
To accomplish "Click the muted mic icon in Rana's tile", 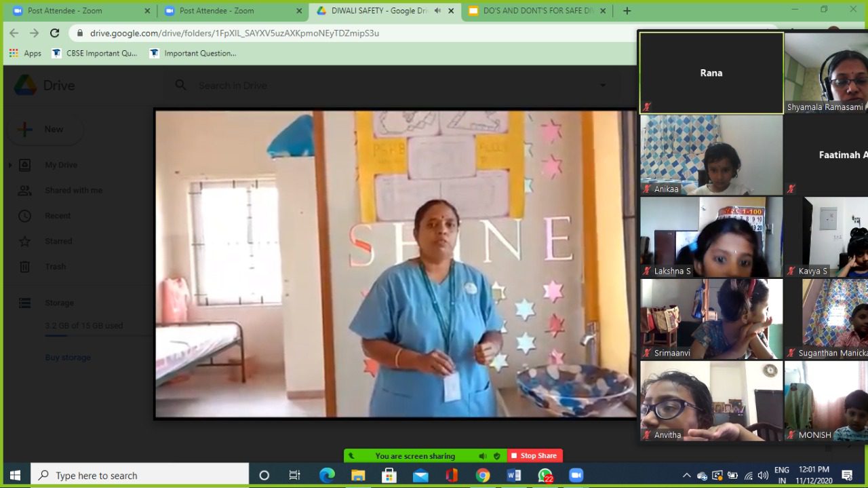I will click(x=647, y=107).
